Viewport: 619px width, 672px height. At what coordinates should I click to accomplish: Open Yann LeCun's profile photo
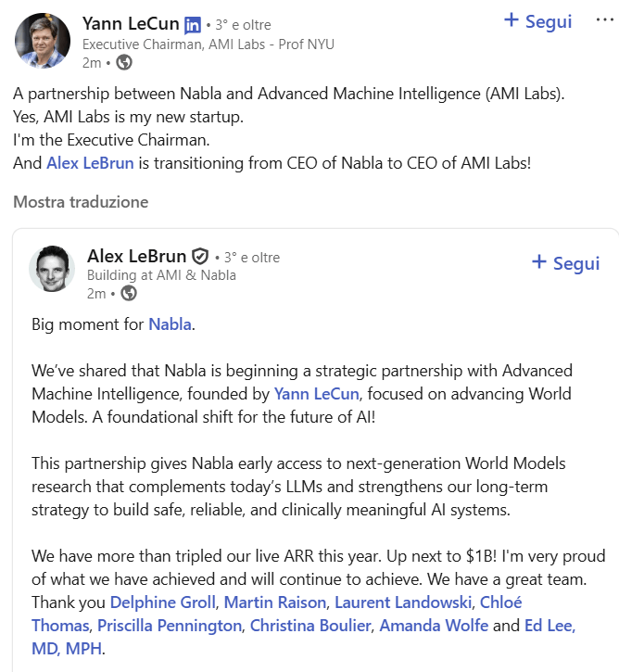pos(40,42)
